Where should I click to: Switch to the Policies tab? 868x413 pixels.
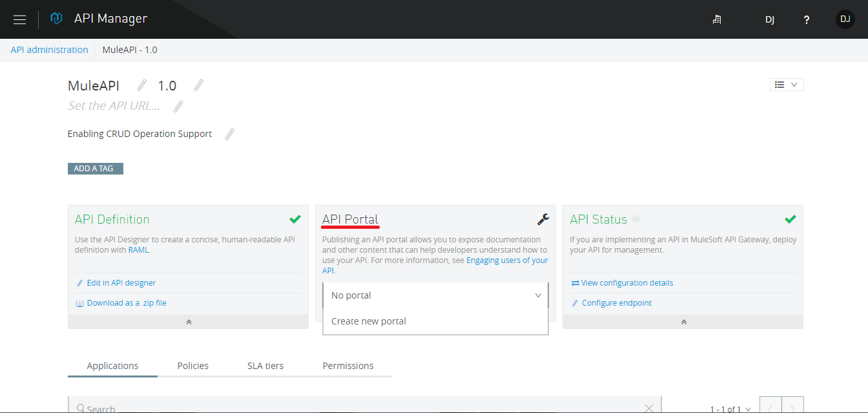(192, 365)
